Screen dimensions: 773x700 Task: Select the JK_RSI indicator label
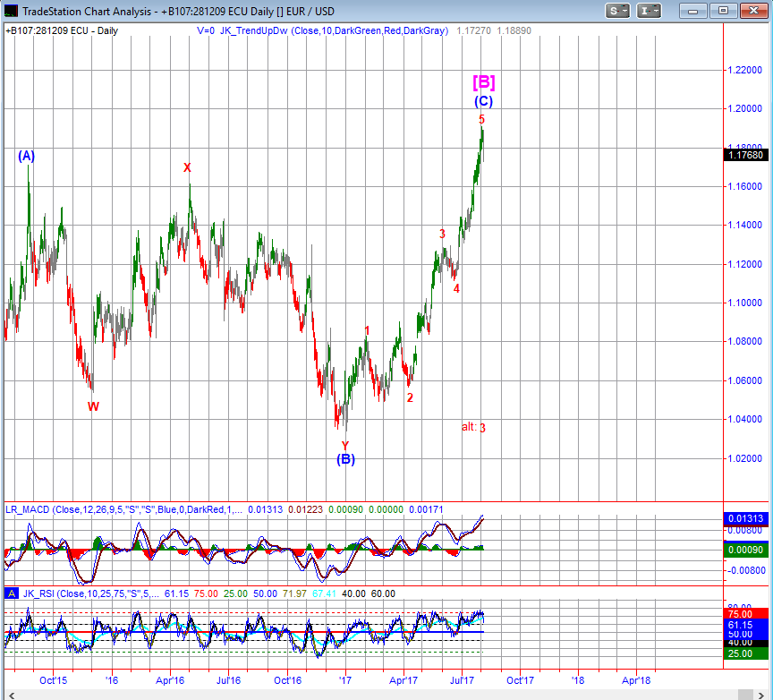[x=90, y=593]
